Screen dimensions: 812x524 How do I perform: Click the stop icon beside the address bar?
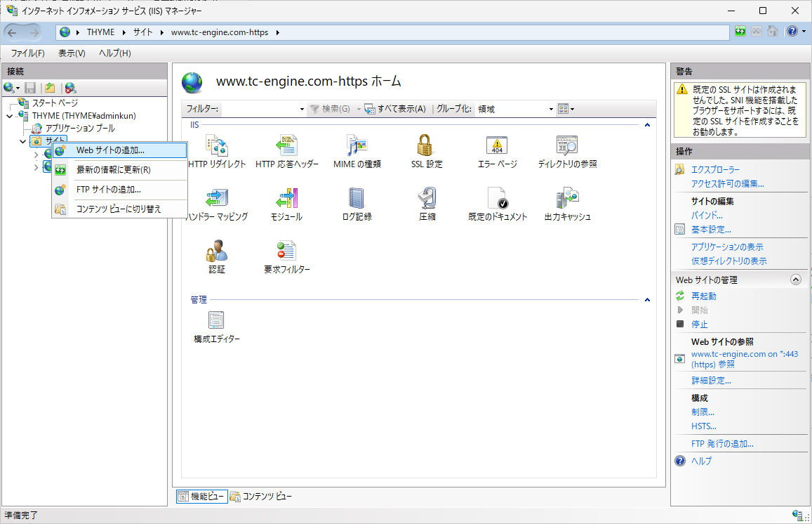pos(756,32)
